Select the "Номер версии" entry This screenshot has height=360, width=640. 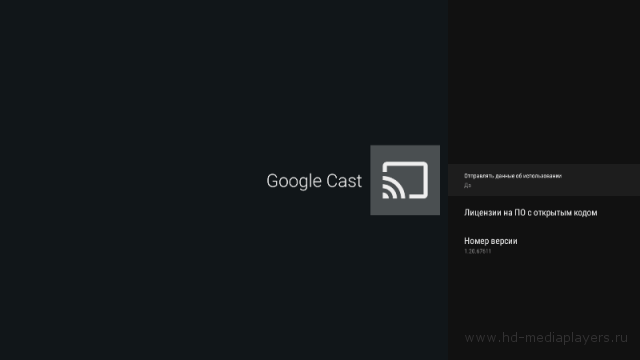pos(544,245)
